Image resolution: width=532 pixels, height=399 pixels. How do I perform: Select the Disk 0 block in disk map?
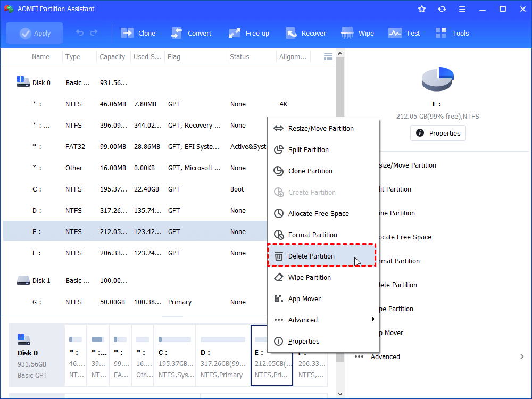tap(37, 355)
